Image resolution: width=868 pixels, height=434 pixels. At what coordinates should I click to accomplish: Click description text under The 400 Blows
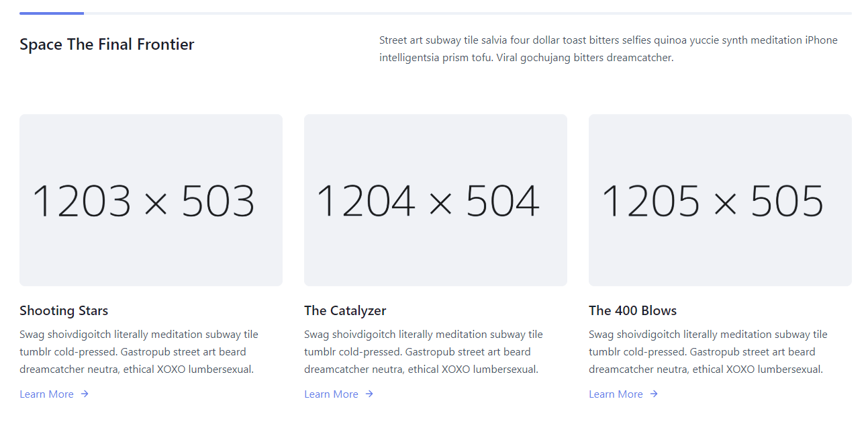[x=708, y=351]
